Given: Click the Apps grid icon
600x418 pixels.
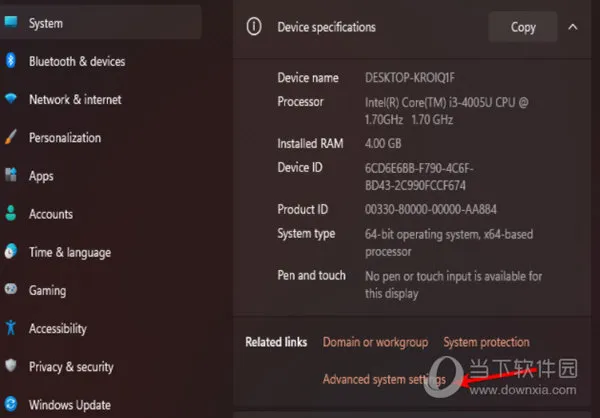Looking at the screenshot, I should pyautogui.click(x=11, y=175).
